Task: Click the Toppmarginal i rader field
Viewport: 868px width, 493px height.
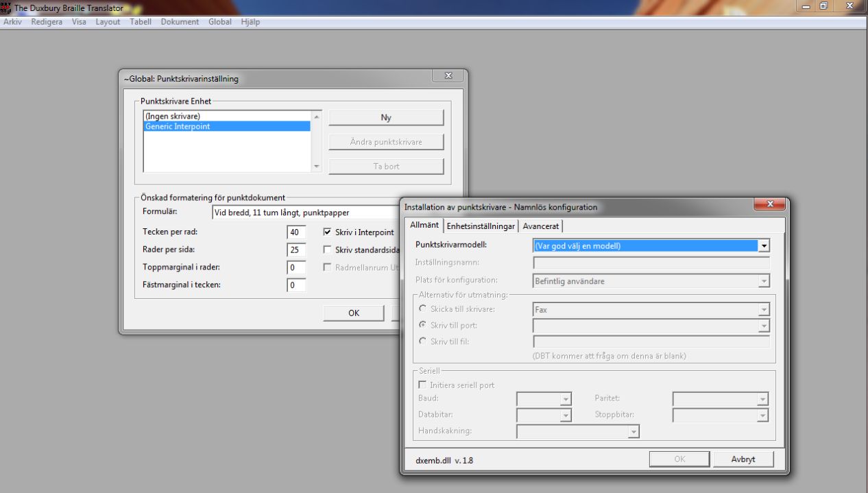Action: click(296, 267)
